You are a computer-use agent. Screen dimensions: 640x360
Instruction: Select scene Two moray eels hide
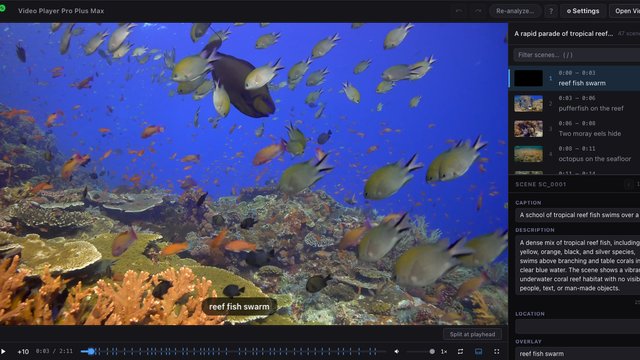pyautogui.click(x=575, y=129)
